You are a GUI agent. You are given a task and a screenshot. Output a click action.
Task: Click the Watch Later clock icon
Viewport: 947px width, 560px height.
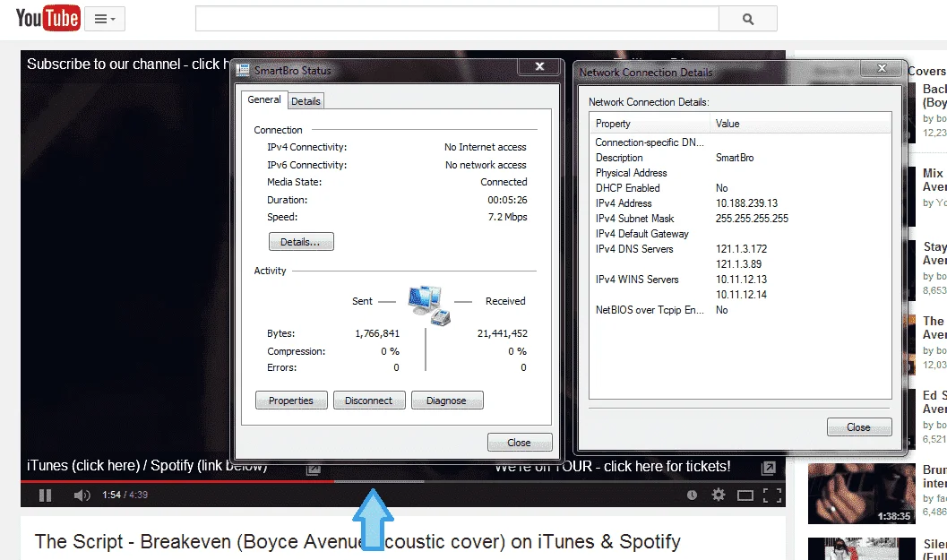click(x=693, y=495)
